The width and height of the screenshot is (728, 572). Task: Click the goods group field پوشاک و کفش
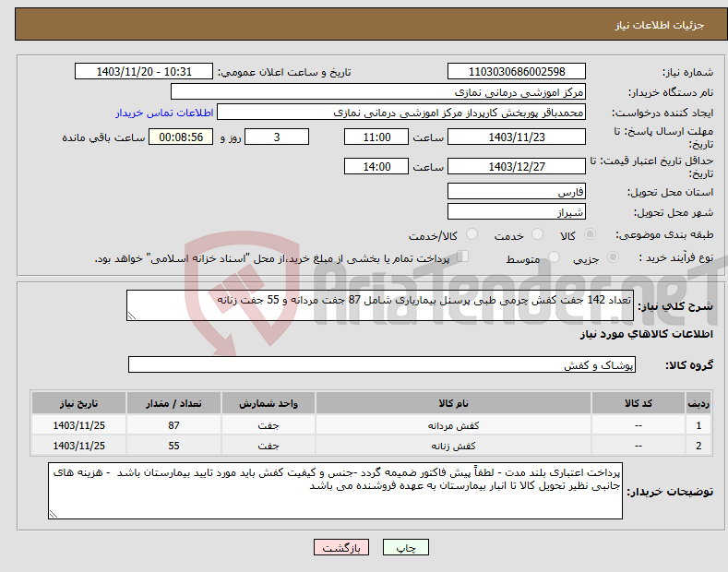[382, 364]
